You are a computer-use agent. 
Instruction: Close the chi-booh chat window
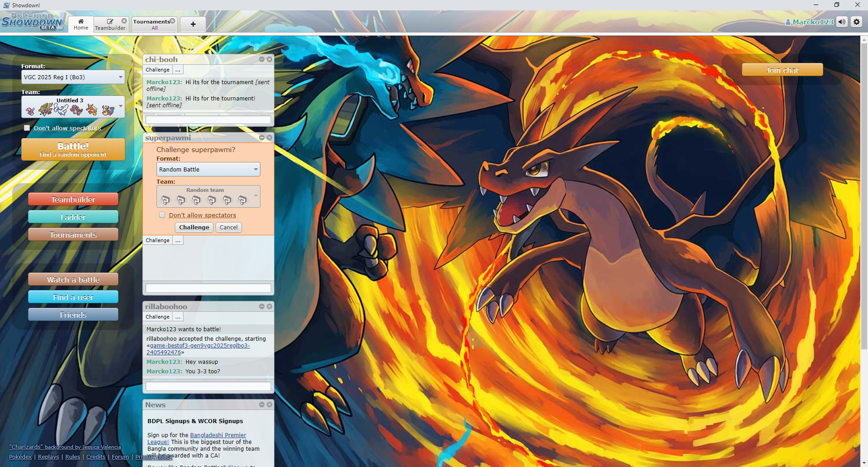[x=269, y=59]
